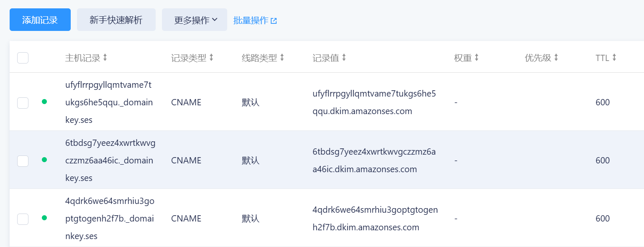This screenshot has height=247, width=644.
Task: Click TTL 600 in ufyflrrpgyllqmtvame7t row
Action: pos(603,102)
